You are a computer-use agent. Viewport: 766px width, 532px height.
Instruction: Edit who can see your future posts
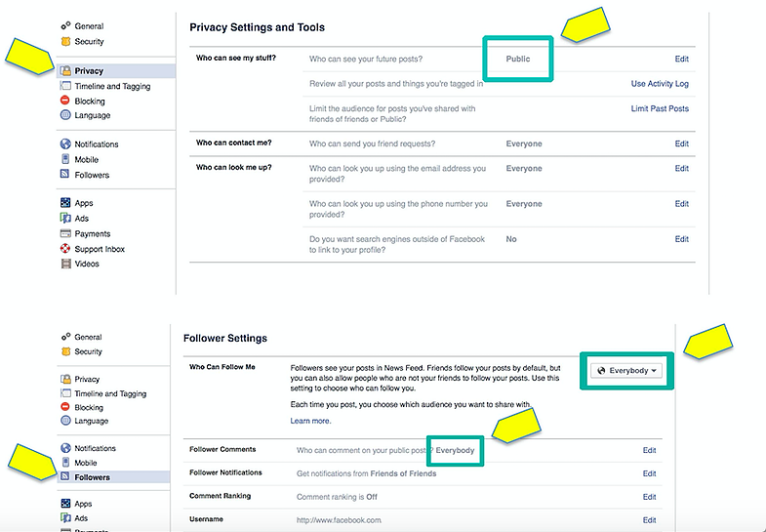pyautogui.click(x=681, y=60)
